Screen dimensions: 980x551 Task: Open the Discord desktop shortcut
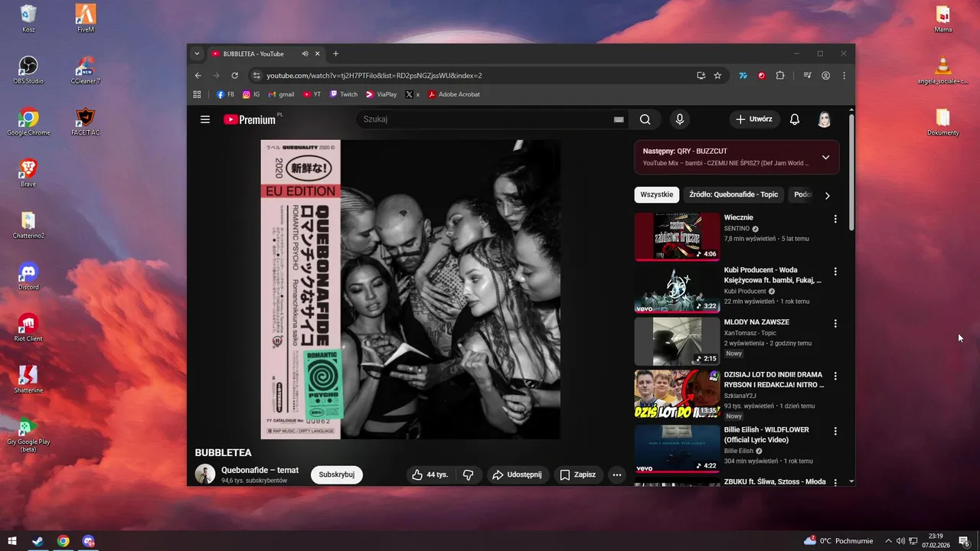pos(28,276)
